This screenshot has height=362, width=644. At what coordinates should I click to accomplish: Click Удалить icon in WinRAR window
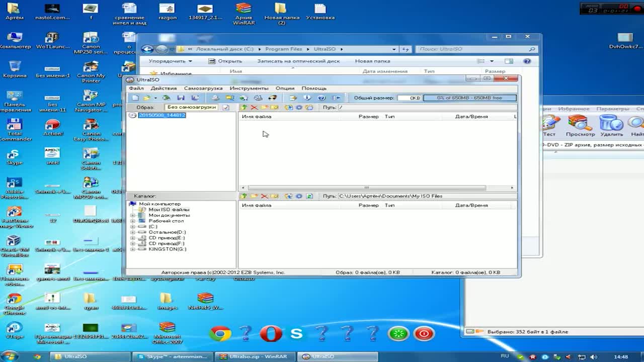point(611,126)
